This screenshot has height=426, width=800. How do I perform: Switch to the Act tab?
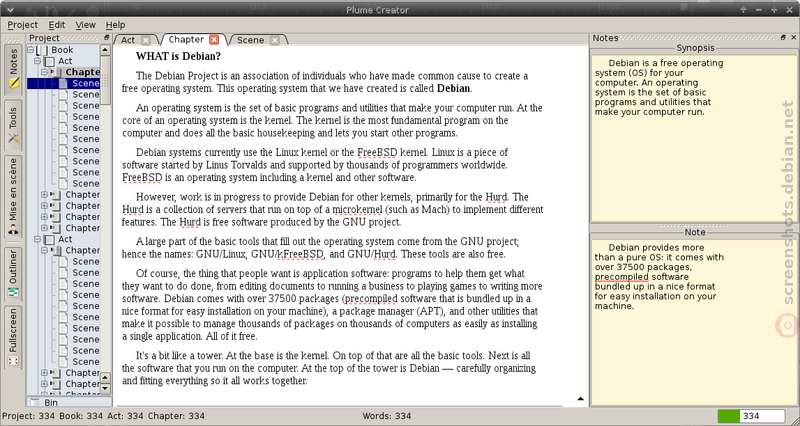coord(128,40)
